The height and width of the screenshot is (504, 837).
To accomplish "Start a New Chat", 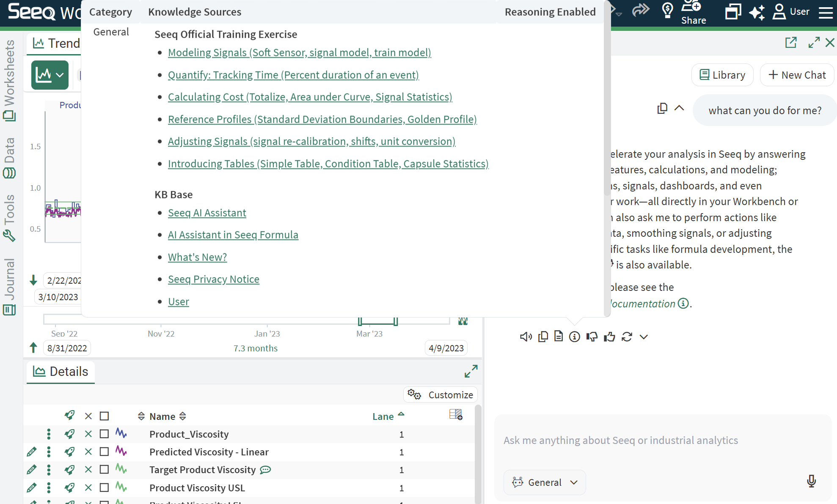I will (x=797, y=75).
